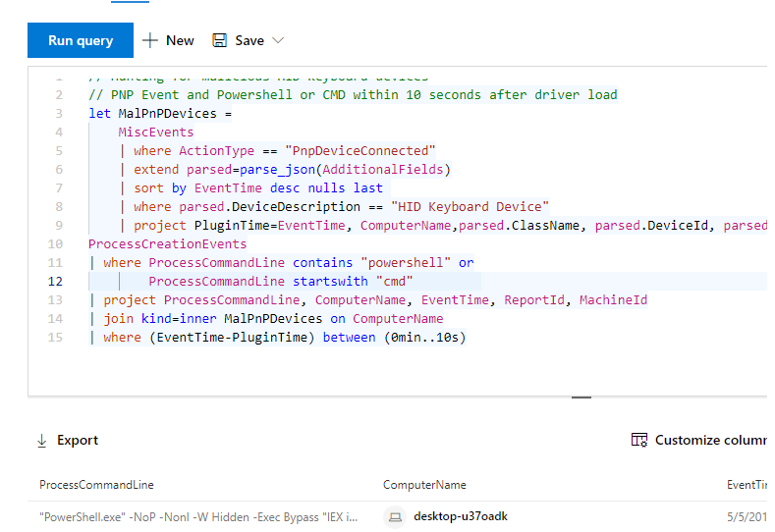This screenshot has width=775, height=532.
Task: Click the 5/5 event time cell
Action: click(747, 517)
